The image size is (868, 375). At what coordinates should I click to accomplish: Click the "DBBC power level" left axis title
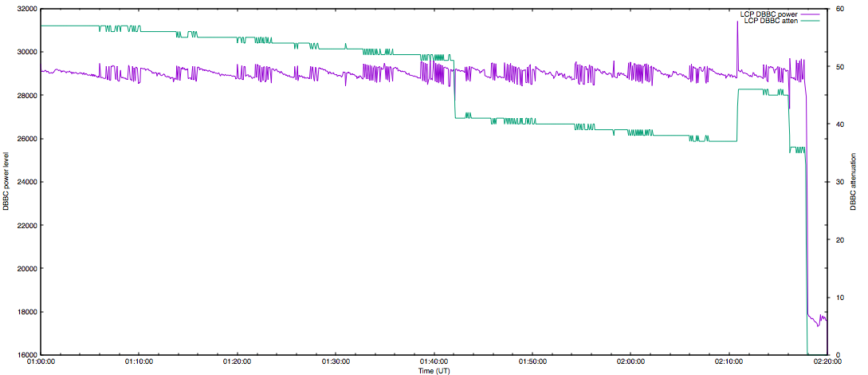click(6, 182)
